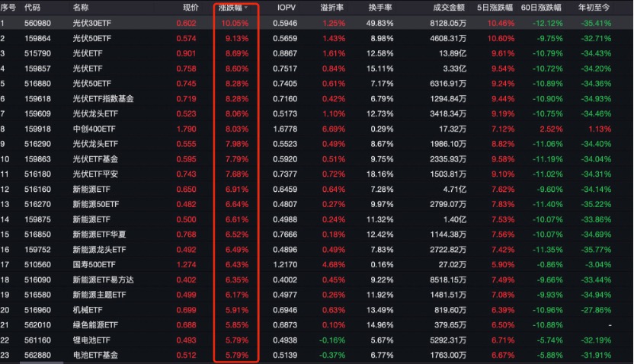This screenshot has width=634, height=364.
Task: Select the 锂电池ETF row
Action: pyautogui.click(x=91, y=340)
